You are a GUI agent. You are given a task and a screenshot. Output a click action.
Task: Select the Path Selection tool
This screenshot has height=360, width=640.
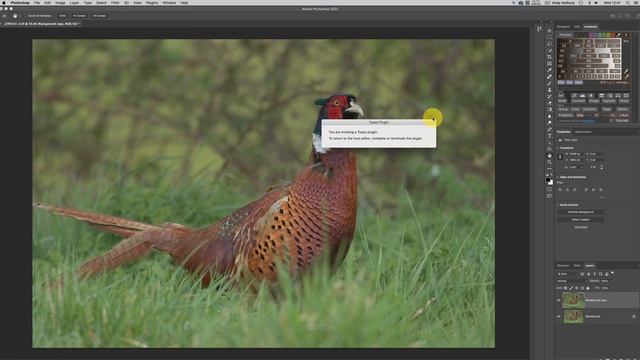click(549, 142)
